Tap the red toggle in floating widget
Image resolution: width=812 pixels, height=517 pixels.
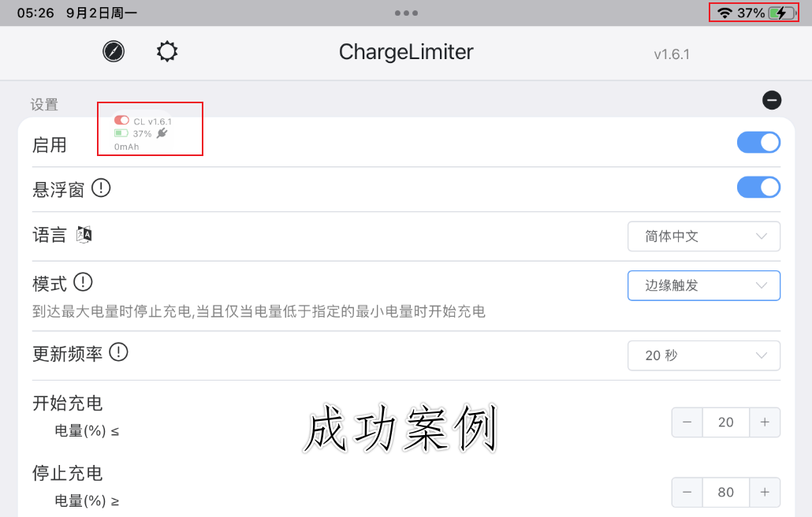(121, 120)
